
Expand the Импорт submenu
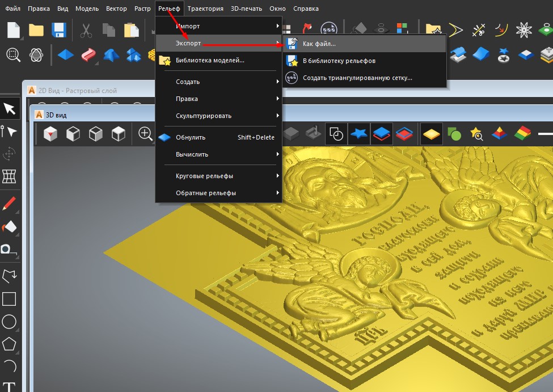tap(219, 26)
